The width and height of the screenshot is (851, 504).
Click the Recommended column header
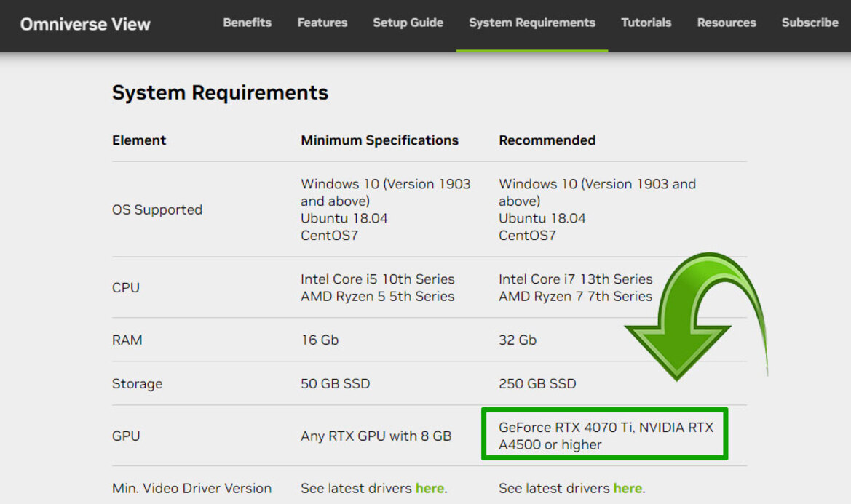[547, 140]
